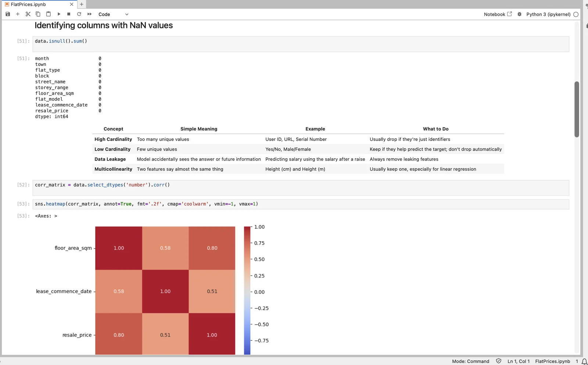Click heatmap cell floor_area_sqm vs resale_price 0.80
Screen dimensions: 588x365
click(x=212, y=248)
